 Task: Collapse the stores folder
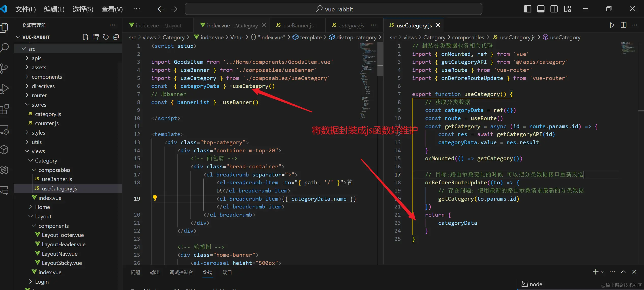39,105
